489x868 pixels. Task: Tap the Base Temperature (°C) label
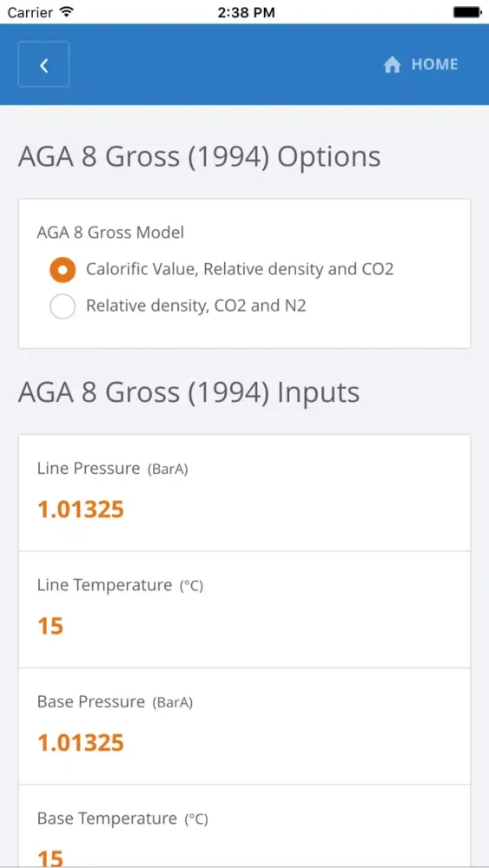click(x=122, y=819)
